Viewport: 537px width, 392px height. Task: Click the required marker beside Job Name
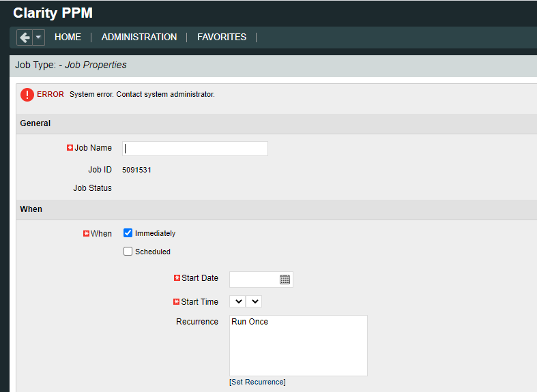coord(70,148)
